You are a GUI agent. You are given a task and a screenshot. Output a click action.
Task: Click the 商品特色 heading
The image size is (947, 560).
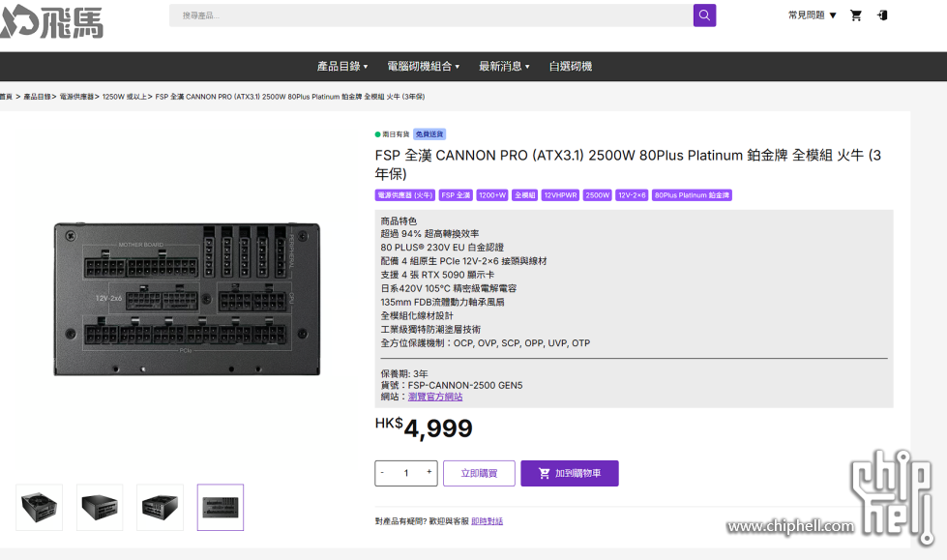coord(399,221)
